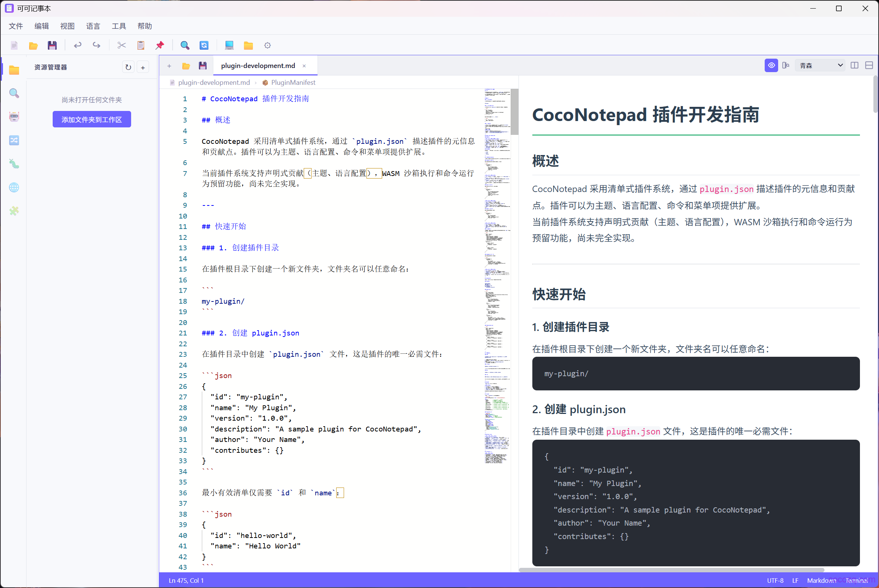The width and height of the screenshot is (879, 588).
Task: Open the globe sidebar panel
Action: [14, 187]
